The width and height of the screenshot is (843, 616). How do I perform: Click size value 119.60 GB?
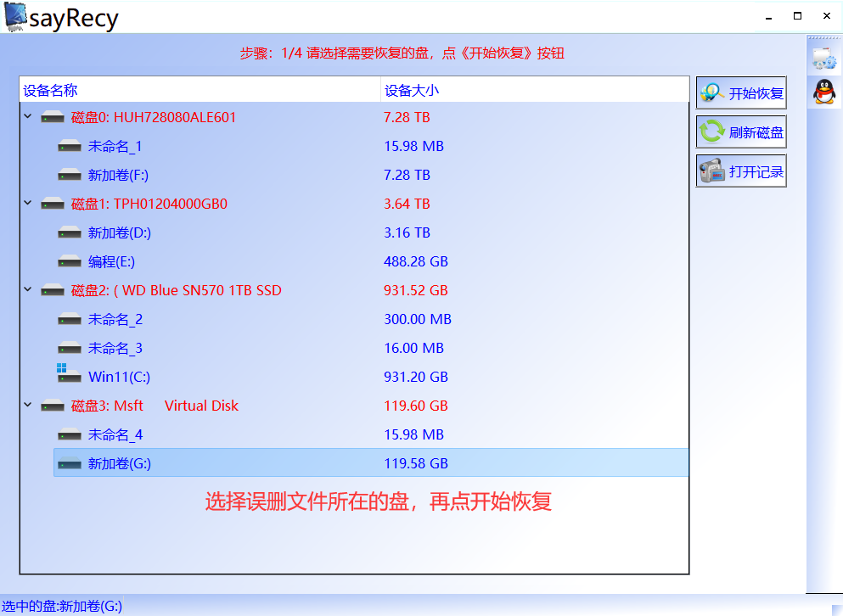click(x=416, y=406)
